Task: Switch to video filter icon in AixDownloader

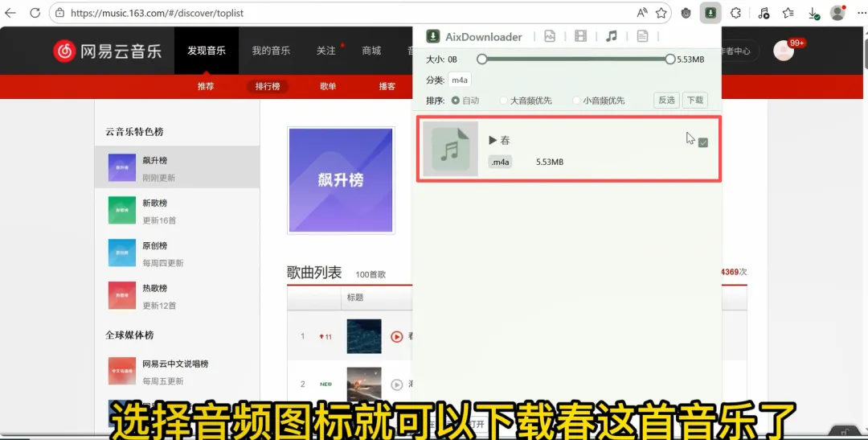Action: pos(580,36)
